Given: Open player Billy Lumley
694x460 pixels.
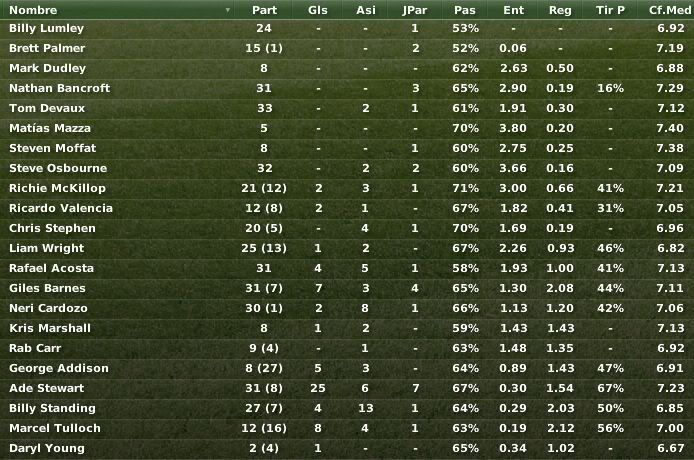Looking at the screenshot, I should coord(46,28).
